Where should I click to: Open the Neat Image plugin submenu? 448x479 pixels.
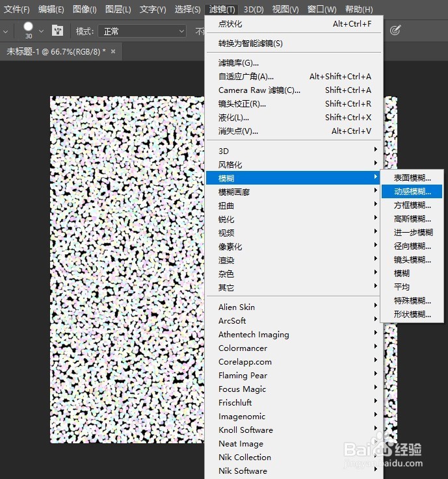click(x=293, y=443)
